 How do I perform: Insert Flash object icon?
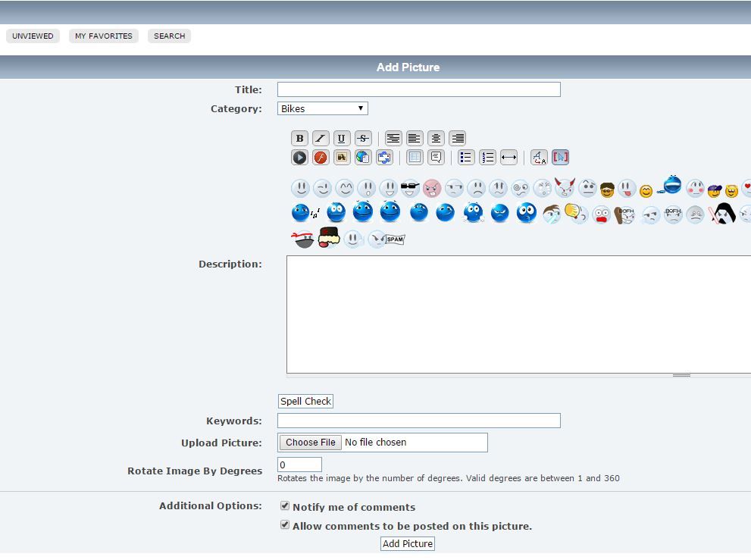321,157
